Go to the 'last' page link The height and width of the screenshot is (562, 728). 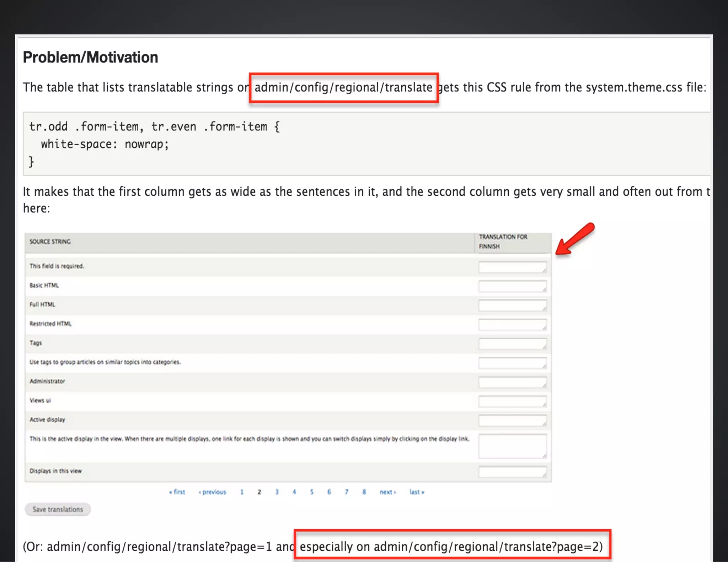click(417, 492)
